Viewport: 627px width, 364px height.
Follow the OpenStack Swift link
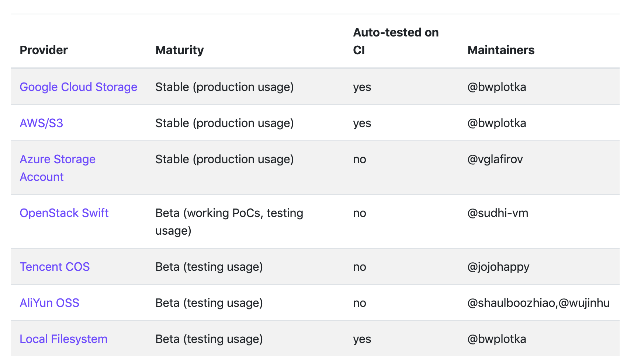point(64,213)
